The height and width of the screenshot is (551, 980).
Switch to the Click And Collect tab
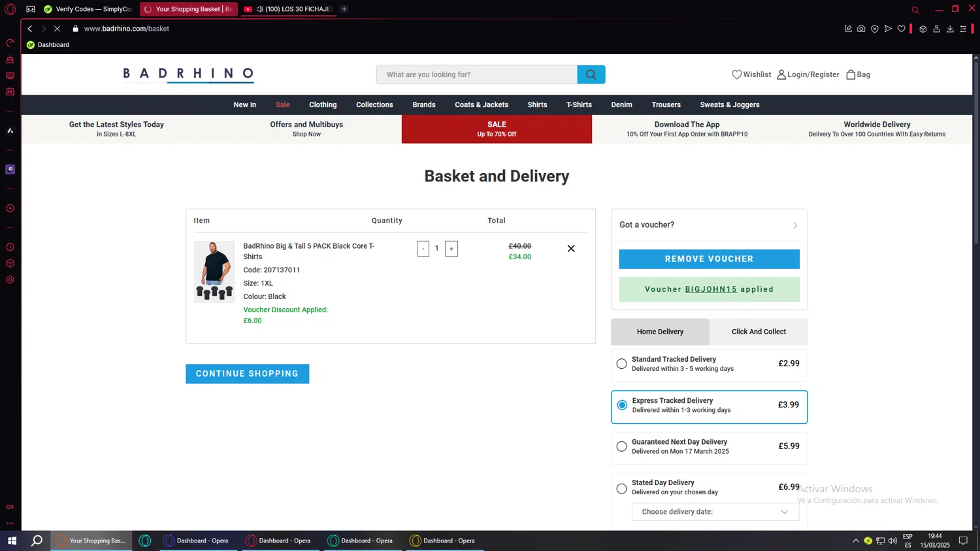[x=759, y=332]
